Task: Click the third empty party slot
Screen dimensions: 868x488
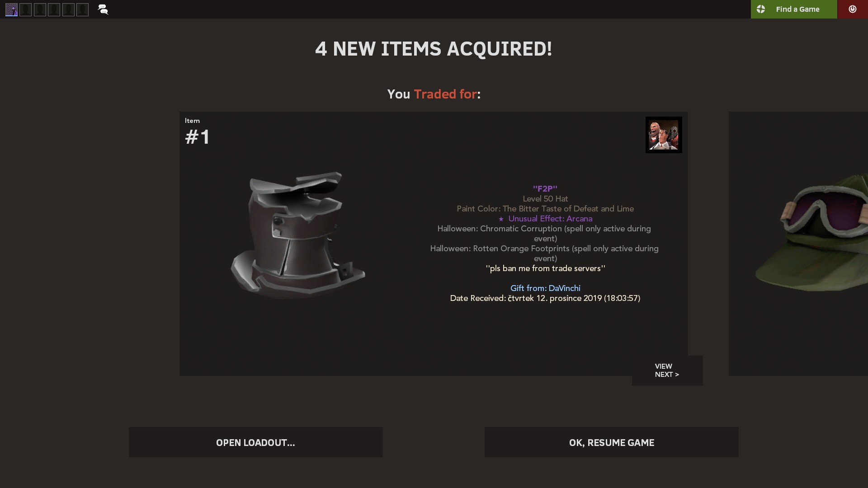Action: [x=54, y=9]
